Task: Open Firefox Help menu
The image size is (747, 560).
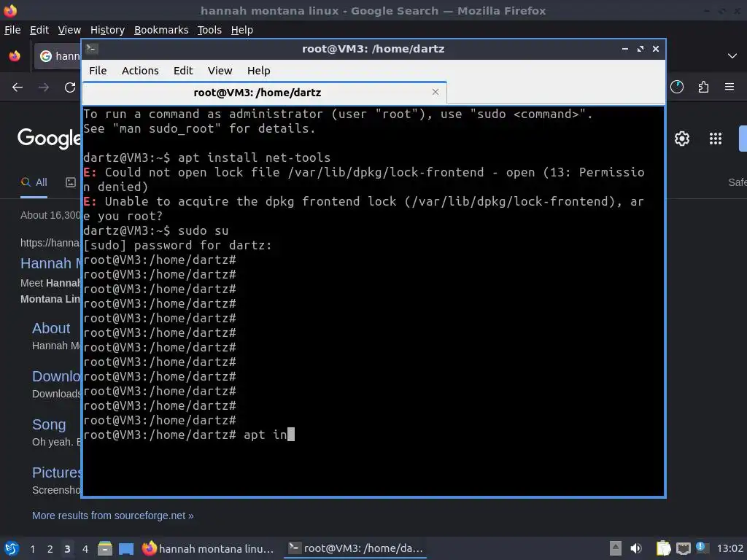Action: pos(242,30)
